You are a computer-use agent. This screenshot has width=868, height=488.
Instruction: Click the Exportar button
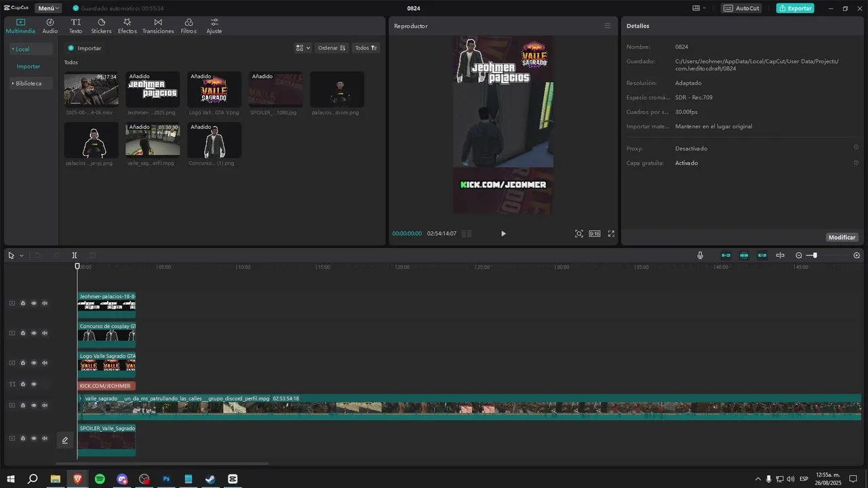coord(795,8)
